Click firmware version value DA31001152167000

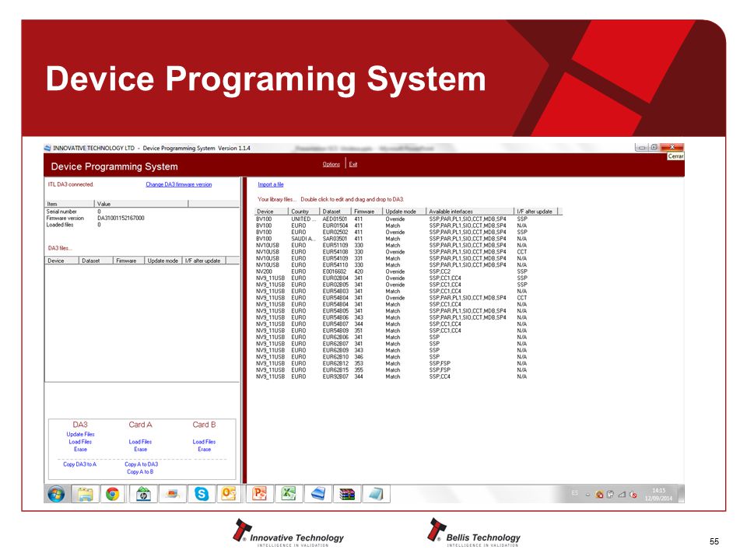(121, 218)
